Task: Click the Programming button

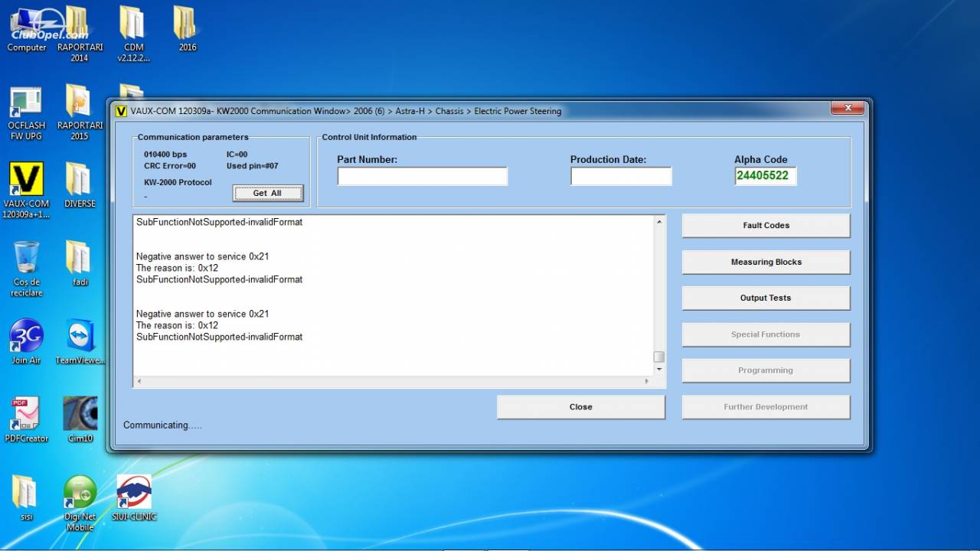Action: click(766, 370)
